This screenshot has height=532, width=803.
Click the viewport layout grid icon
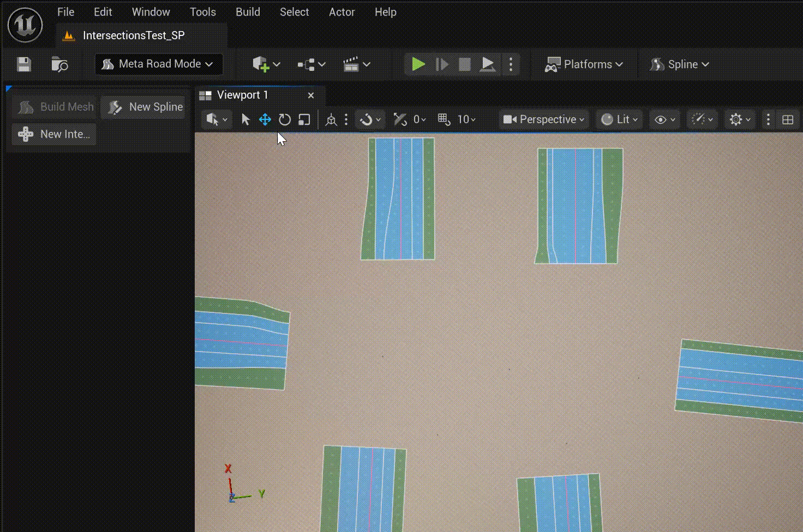click(788, 119)
